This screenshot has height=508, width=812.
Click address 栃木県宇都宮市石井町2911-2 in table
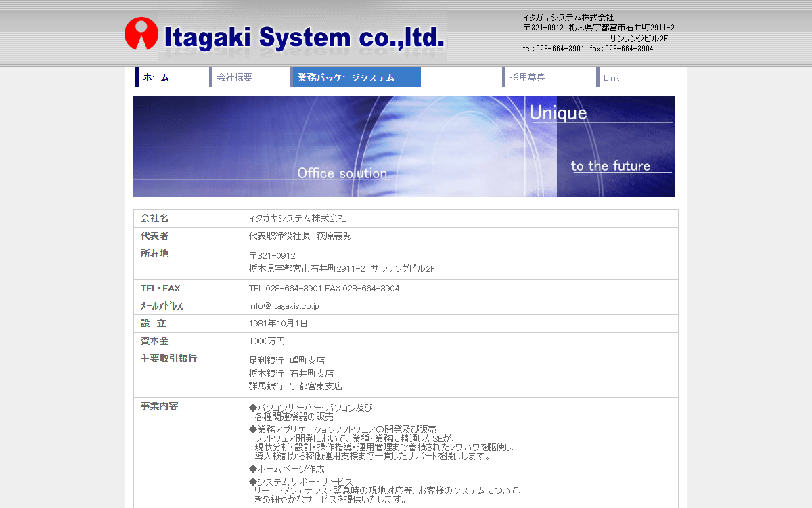coord(307,268)
